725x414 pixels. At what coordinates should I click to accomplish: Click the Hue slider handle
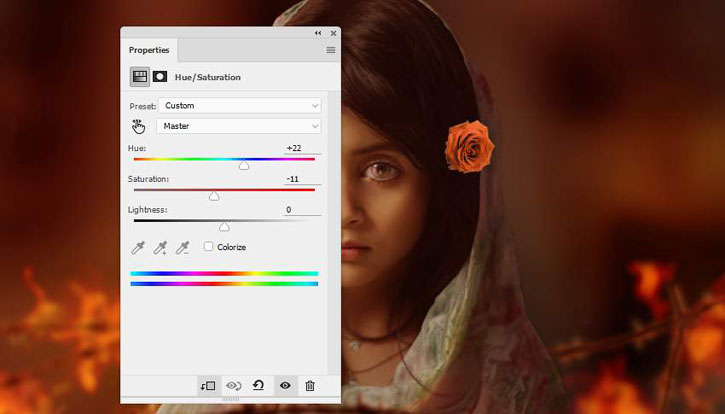(244, 166)
